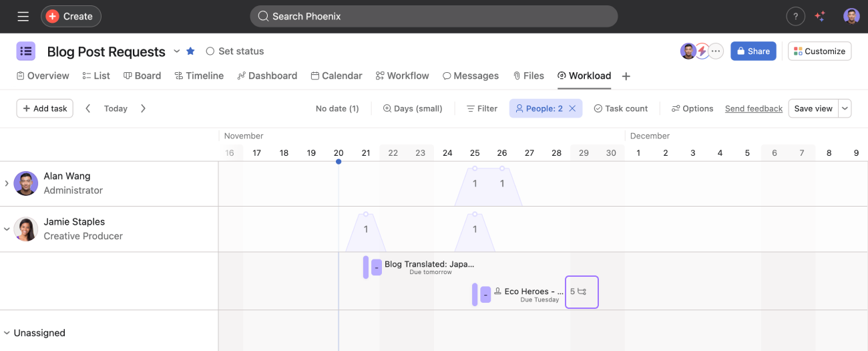Star the Blog Post Requests project
Image resolution: width=868 pixels, height=351 pixels.
190,51
